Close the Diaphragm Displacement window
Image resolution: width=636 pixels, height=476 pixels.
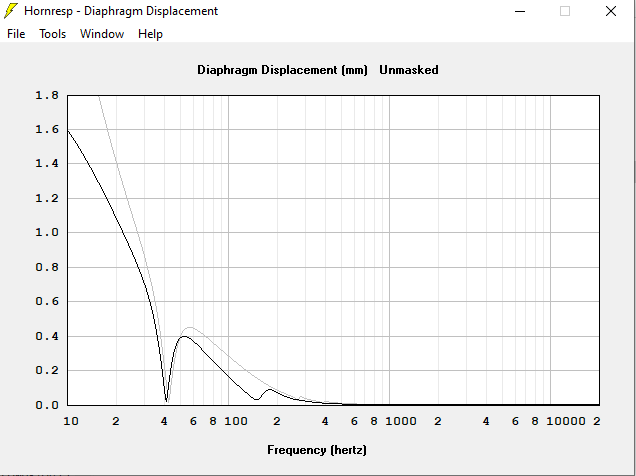611,11
